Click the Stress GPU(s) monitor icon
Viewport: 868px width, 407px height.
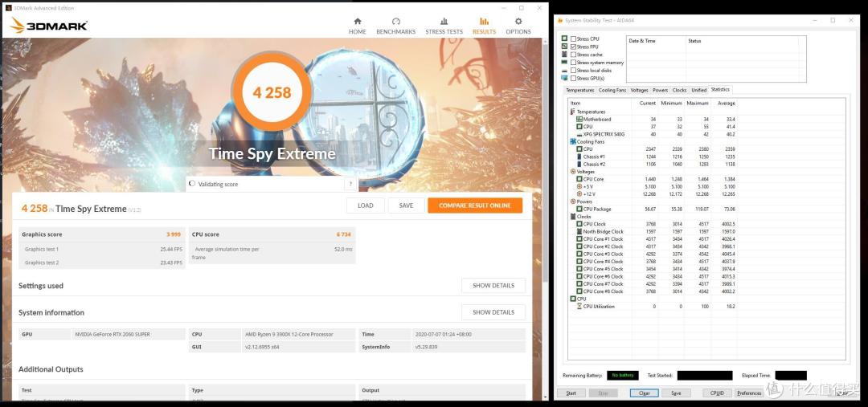pos(565,78)
